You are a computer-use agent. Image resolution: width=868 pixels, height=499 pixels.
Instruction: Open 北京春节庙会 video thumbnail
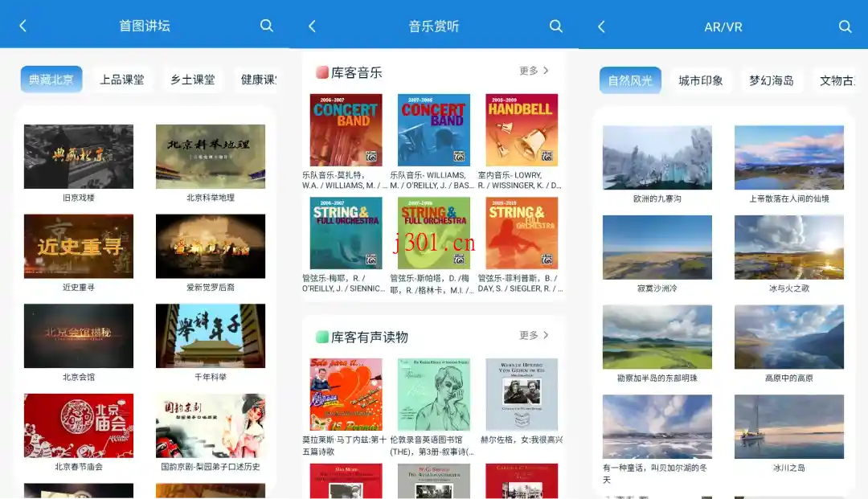(x=79, y=425)
